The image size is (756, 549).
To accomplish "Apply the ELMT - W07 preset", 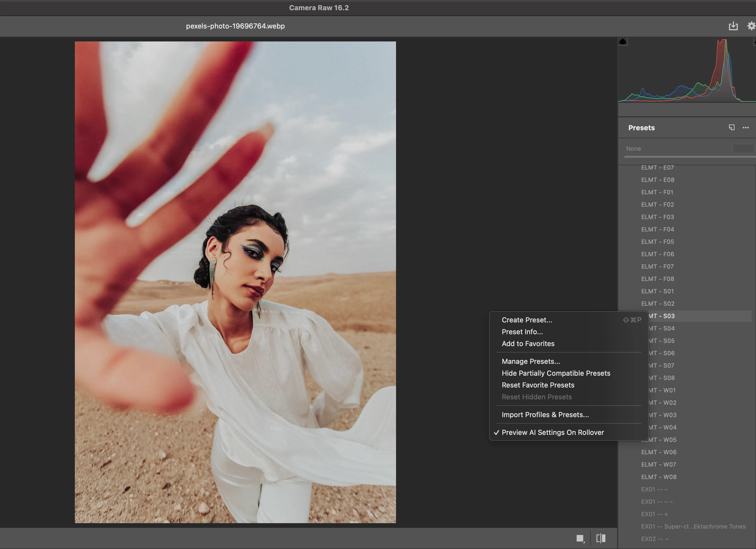I will pyautogui.click(x=658, y=464).
